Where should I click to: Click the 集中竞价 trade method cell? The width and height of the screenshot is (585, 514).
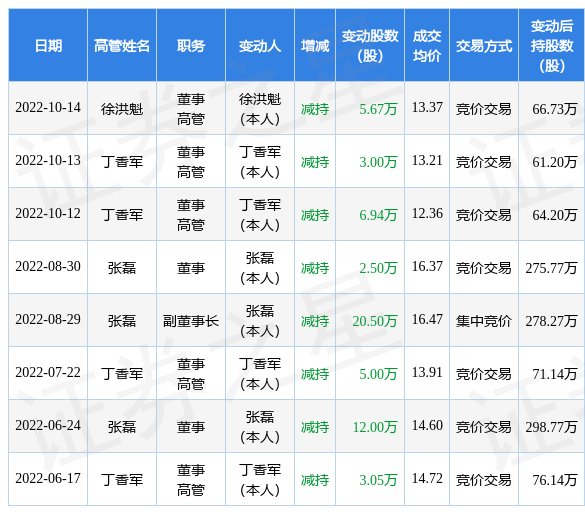[484, 321]
